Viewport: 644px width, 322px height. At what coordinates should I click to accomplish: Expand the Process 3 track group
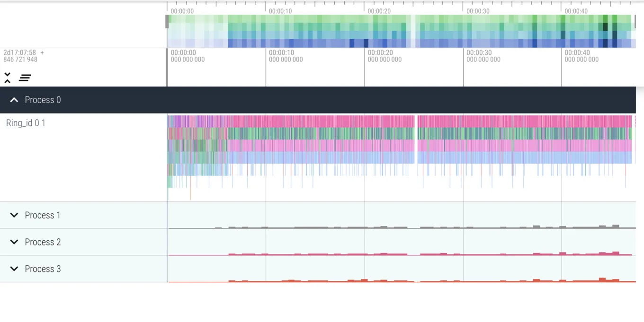coord(14,269)
